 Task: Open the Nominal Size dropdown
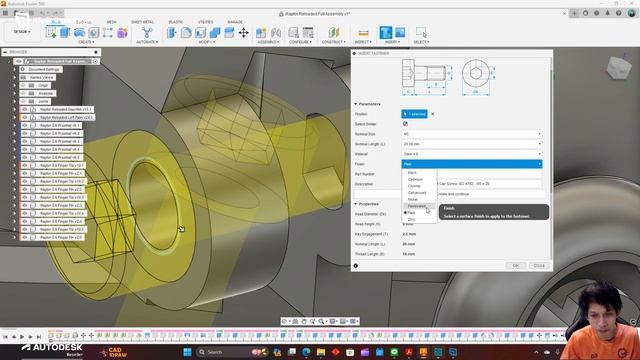[x=471, y=134]
